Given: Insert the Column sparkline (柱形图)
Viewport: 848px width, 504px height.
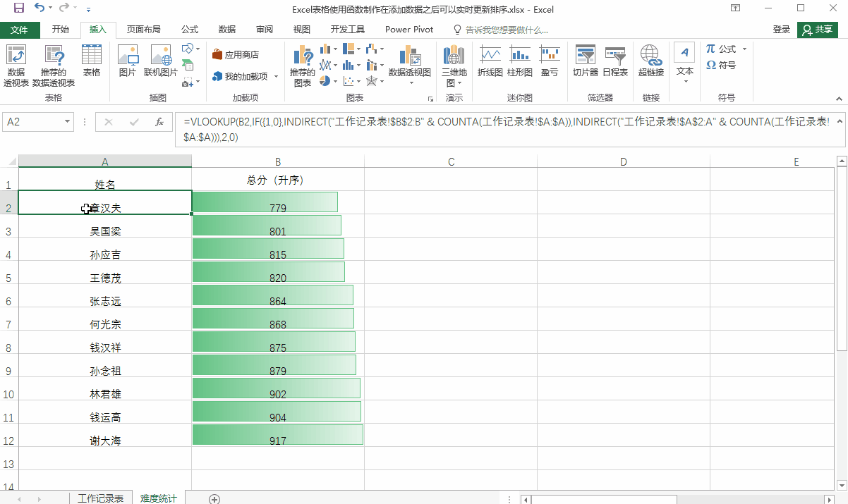Looking at the screenshot, I should (520, 61).
